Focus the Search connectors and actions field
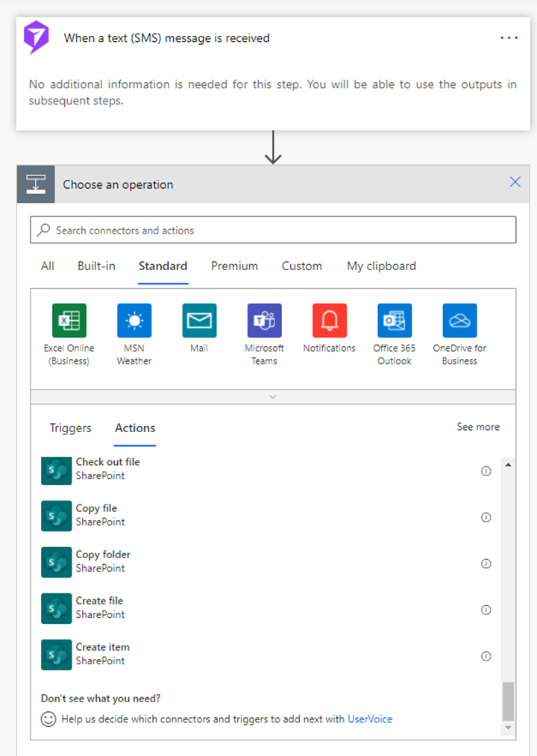 click(x=273, y=230)
